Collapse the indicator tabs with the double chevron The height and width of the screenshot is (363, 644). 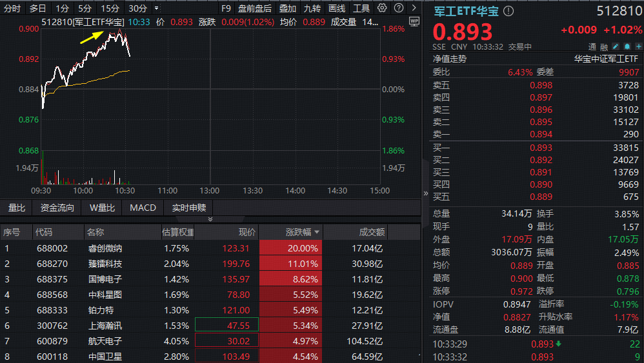(x=210, y=219)
